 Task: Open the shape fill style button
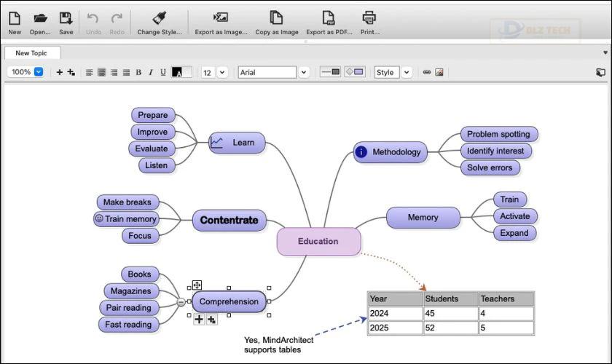355,72
